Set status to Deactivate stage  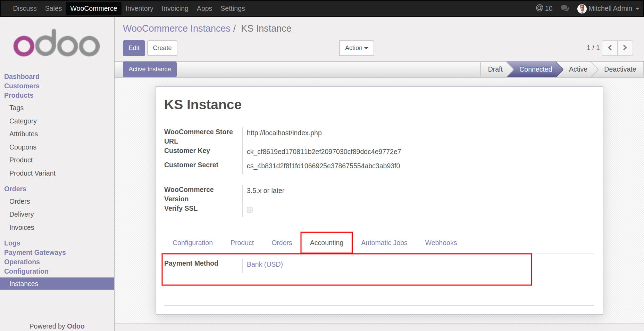tap(620, 69)
